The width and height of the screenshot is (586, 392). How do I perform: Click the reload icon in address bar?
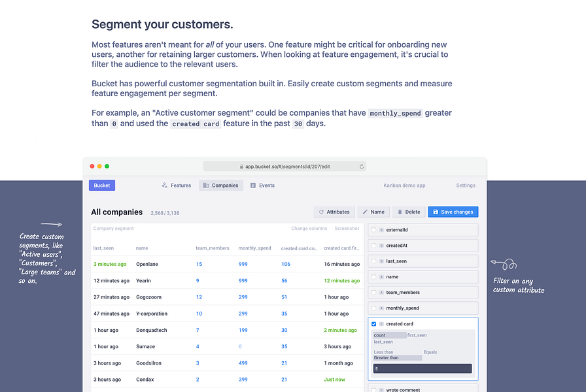tap(362, 167)
